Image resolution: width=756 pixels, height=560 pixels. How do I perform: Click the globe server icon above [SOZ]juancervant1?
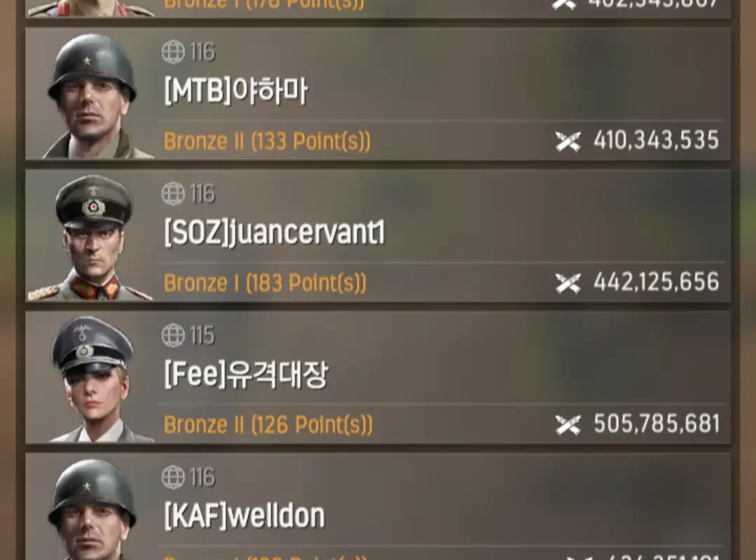(x=173, y=193)
